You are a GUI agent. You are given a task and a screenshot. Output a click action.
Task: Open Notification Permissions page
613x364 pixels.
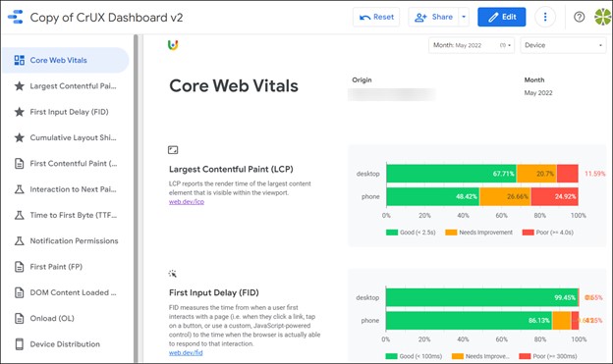(66, 240)
